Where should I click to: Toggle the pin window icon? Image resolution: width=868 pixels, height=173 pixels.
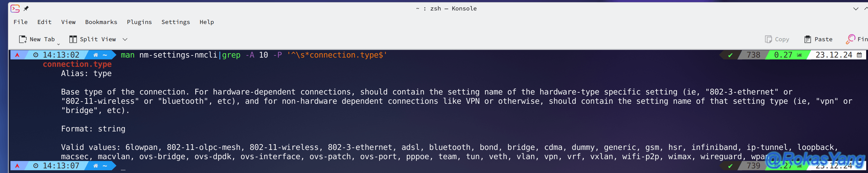click(26, 8)
